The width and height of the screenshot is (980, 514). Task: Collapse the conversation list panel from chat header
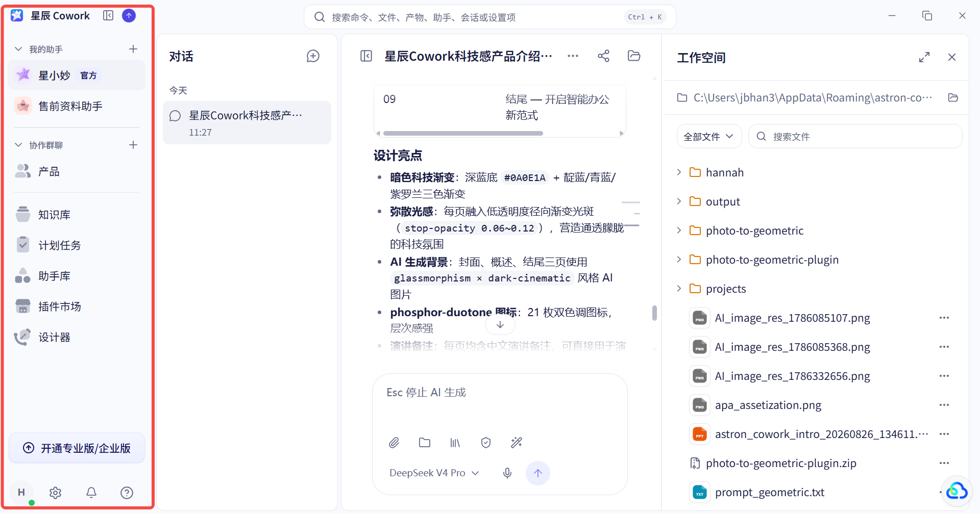[366, 56]
